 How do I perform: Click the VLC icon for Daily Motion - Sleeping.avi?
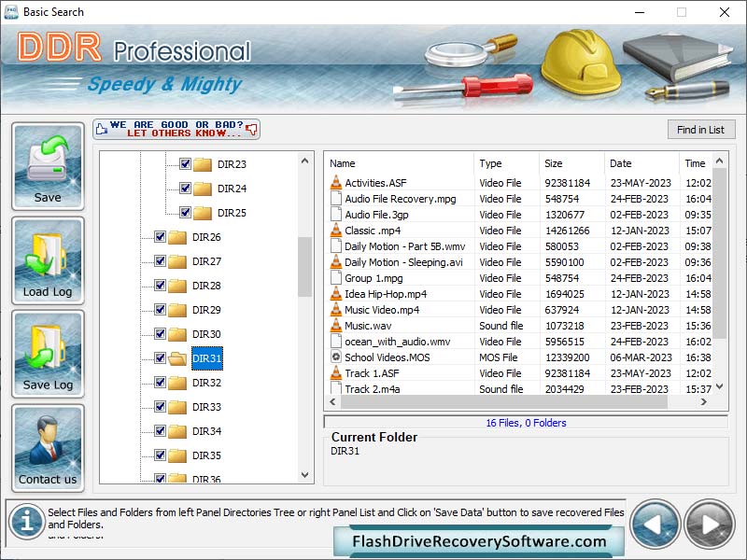pos(336,262)
